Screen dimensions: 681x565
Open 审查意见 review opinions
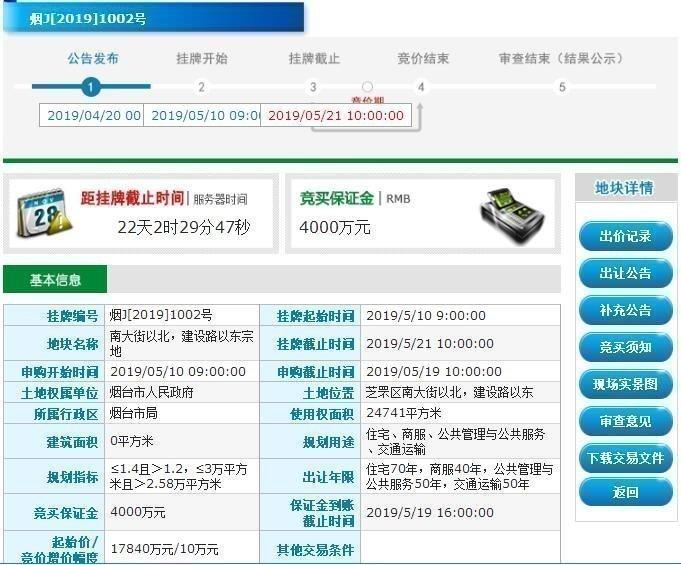(x=625, y=421)
